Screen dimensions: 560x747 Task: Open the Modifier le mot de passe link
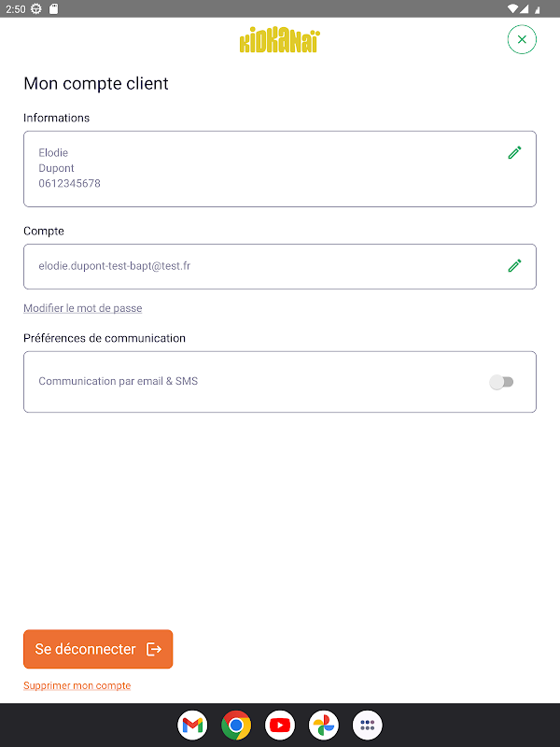click(82, 308)
